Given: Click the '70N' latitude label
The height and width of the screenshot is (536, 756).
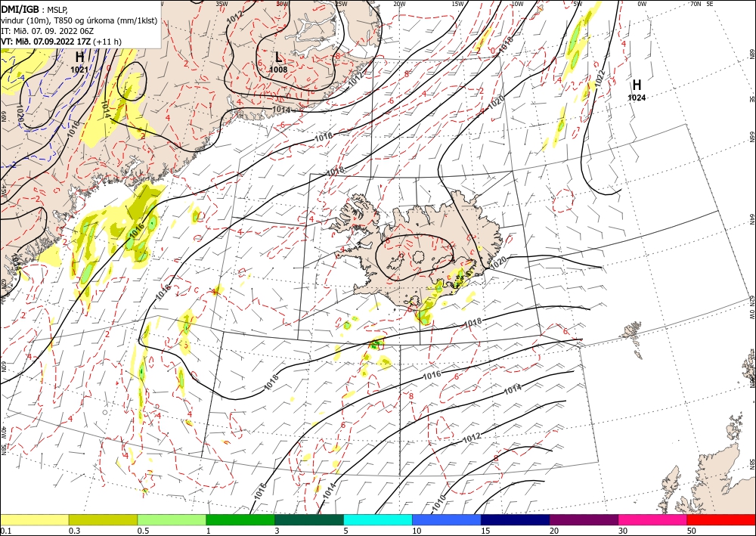Looking at the screenshot, I should click(696, 4).
